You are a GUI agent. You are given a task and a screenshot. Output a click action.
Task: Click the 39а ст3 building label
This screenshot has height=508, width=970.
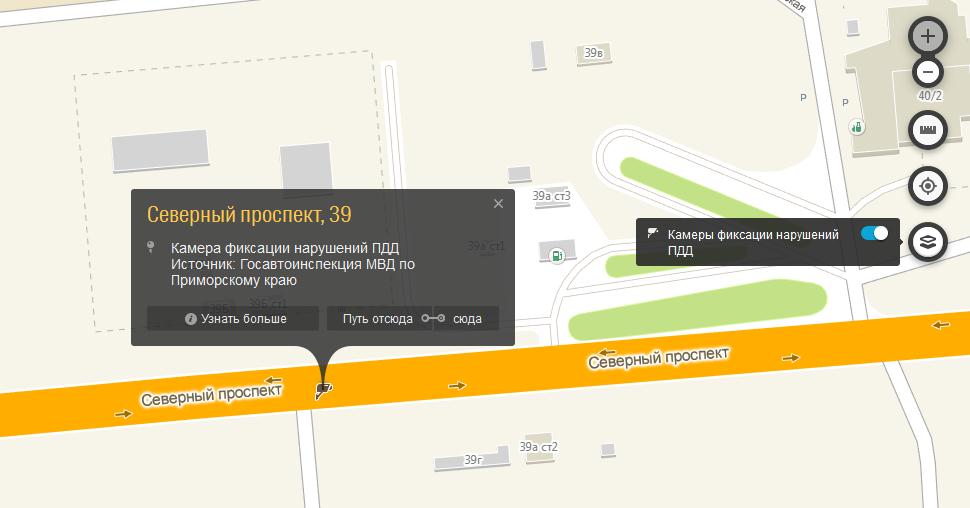[552, 196]
